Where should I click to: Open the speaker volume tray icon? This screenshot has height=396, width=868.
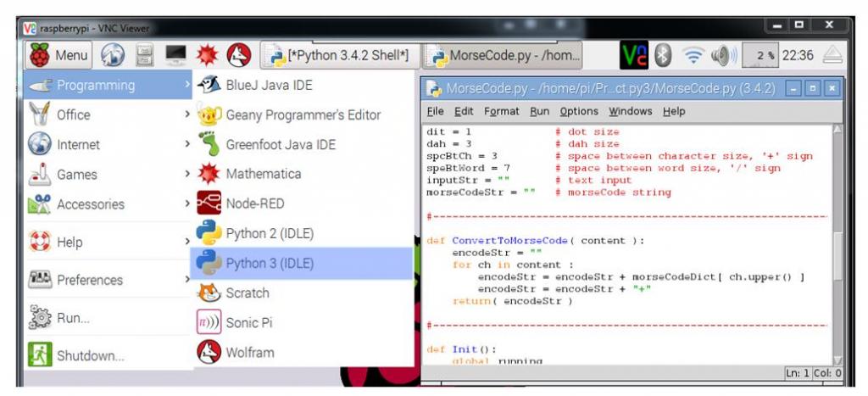point(724,55)
